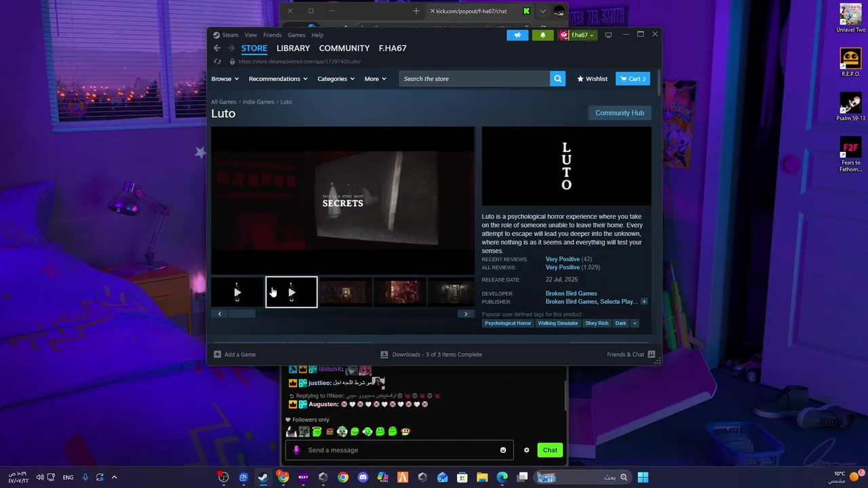Select the highlighted second trailer thumbnail
This screenshot has width=868, height=488.
(x=292, y=292)
